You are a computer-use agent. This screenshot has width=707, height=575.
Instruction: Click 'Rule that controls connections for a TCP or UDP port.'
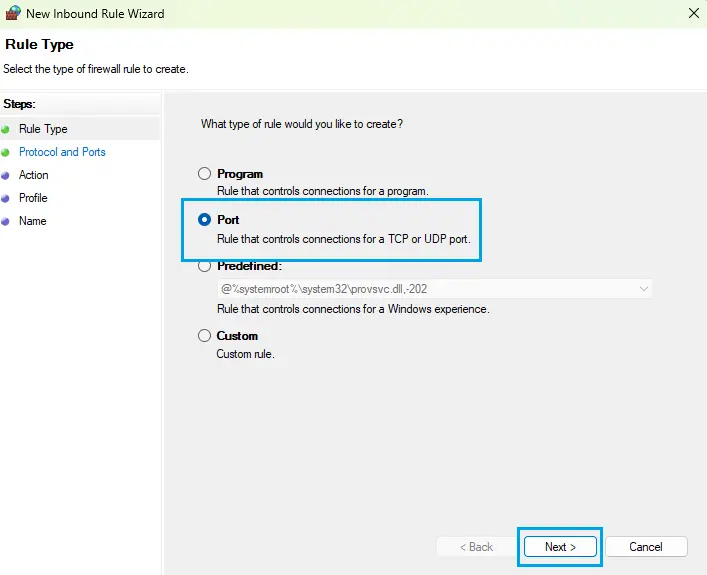pyautogui.click(x=344, y=239)
